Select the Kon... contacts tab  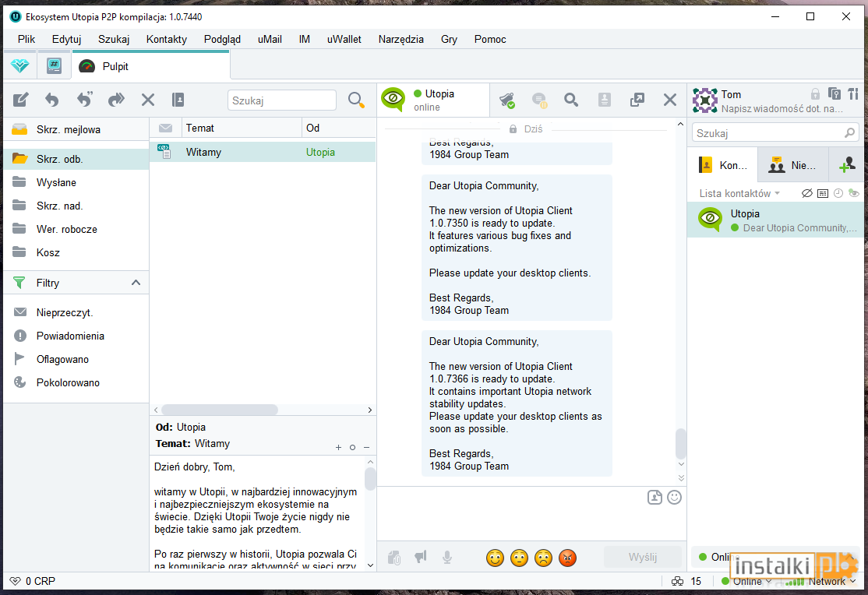pos(723,165)
